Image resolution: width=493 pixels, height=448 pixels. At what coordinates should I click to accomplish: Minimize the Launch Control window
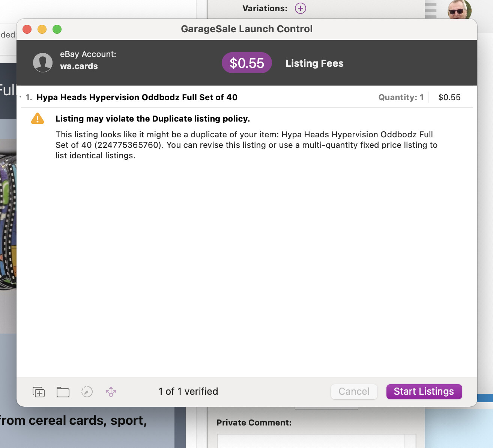[x=42, y=29]
